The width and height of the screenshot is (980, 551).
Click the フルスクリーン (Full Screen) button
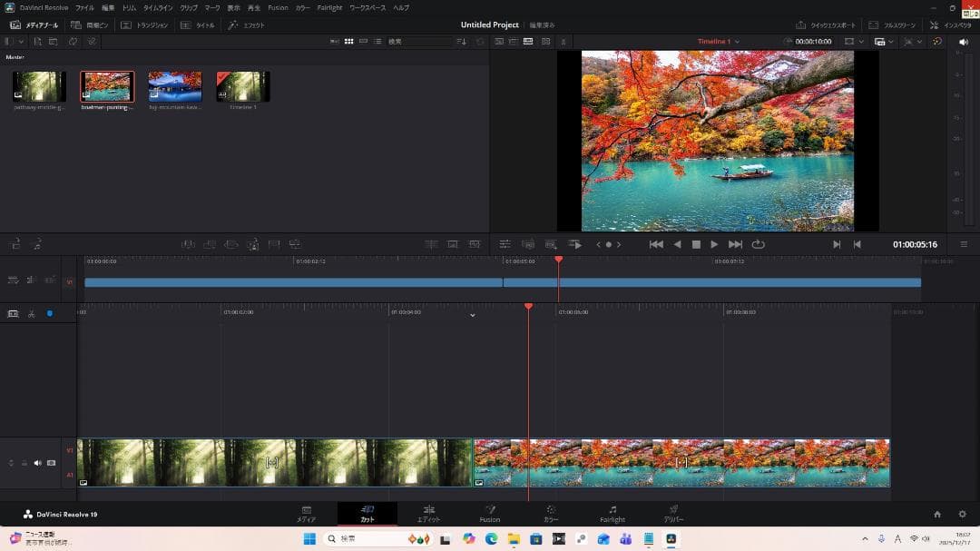tap(892, 25)
